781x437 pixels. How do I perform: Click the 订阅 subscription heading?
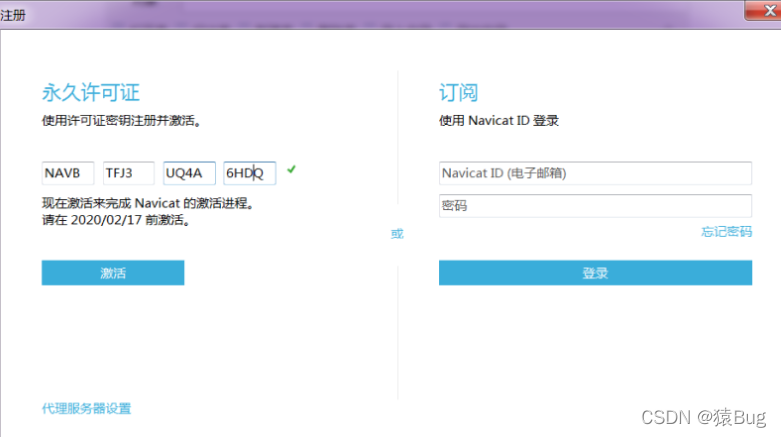[x=458, y=93]
